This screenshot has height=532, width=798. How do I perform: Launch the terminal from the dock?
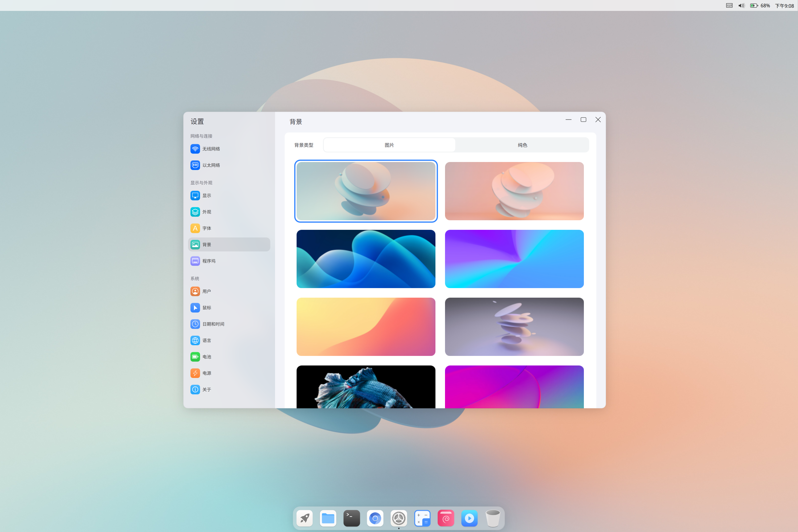click(351, 518)
